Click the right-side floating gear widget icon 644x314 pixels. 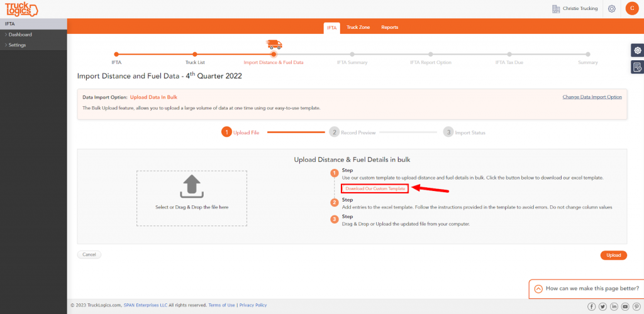click(637, 50)
